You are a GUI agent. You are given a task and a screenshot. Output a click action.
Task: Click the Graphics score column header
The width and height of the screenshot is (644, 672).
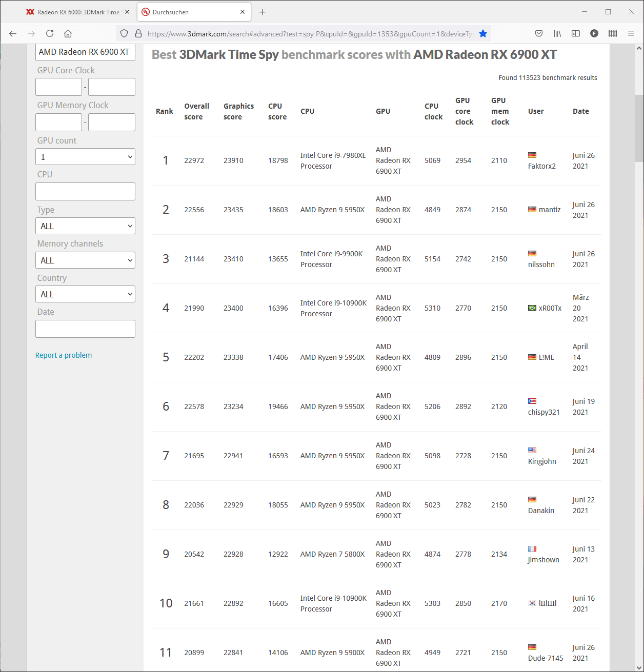click(x=238, y=111)
